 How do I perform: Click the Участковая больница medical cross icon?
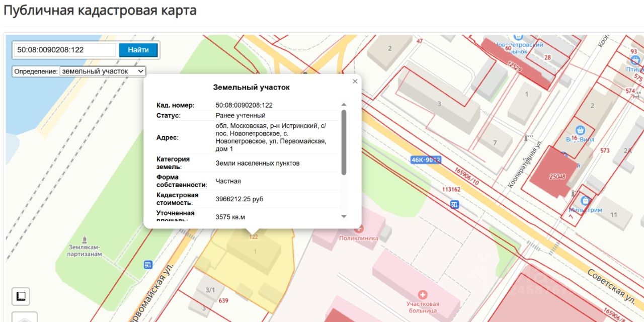coord(423,294)
